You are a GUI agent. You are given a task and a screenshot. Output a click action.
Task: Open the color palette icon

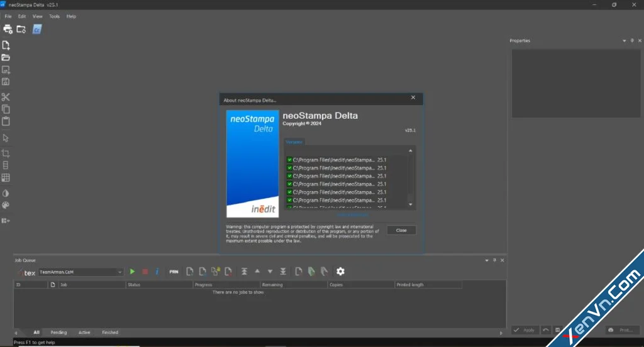[6, 206]
